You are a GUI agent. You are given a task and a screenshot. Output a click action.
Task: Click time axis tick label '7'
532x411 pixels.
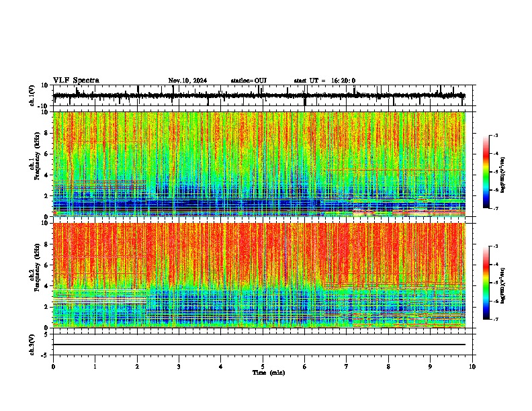tap(347, 367)
